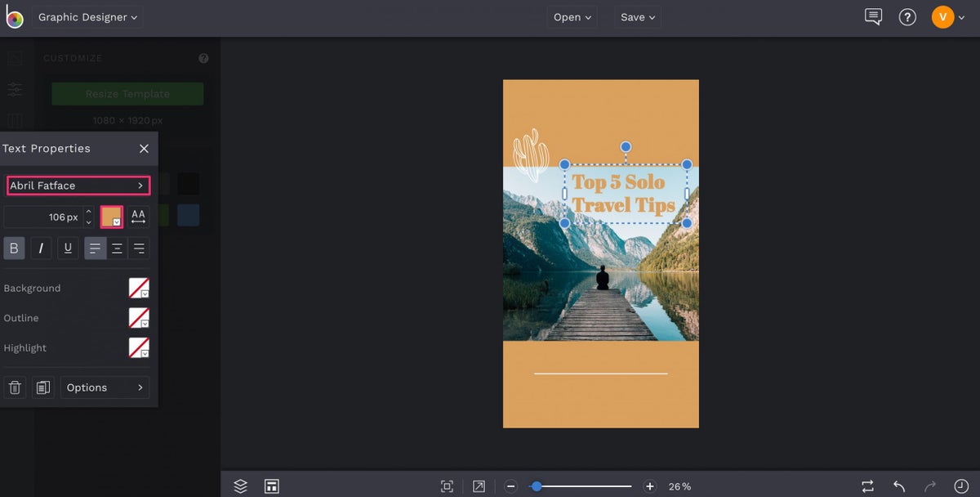
Task: Toggle underline on the selected text
Action: [67, 248]
